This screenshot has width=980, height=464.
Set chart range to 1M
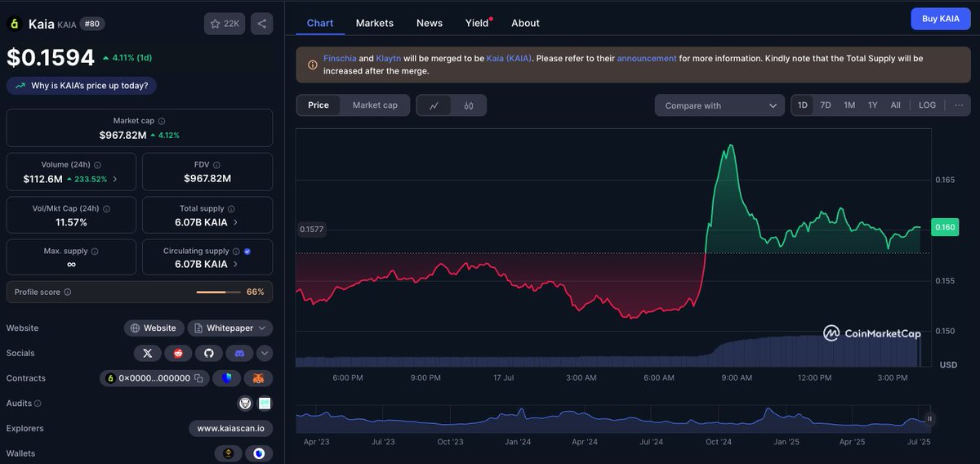point(849,105)
